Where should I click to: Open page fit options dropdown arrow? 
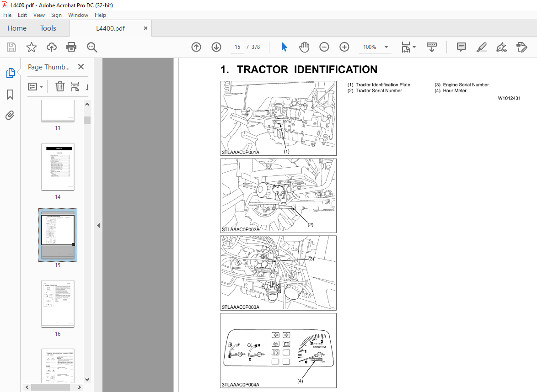pyautogui.click(x=414, y=47)
